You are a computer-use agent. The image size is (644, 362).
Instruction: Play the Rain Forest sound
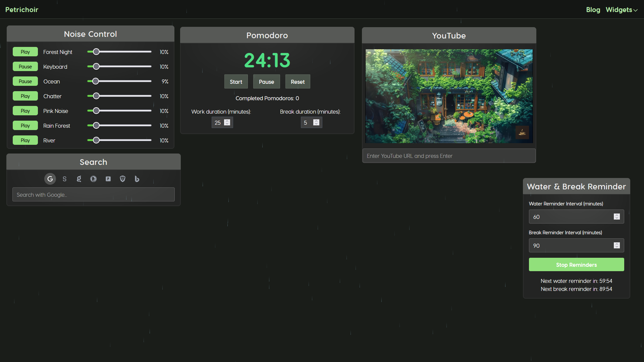tap(25, 125)
